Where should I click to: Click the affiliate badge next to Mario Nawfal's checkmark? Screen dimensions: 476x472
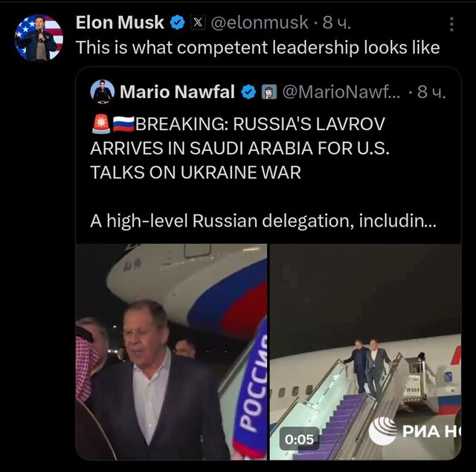pyautogui.click(x=268, y=92)
